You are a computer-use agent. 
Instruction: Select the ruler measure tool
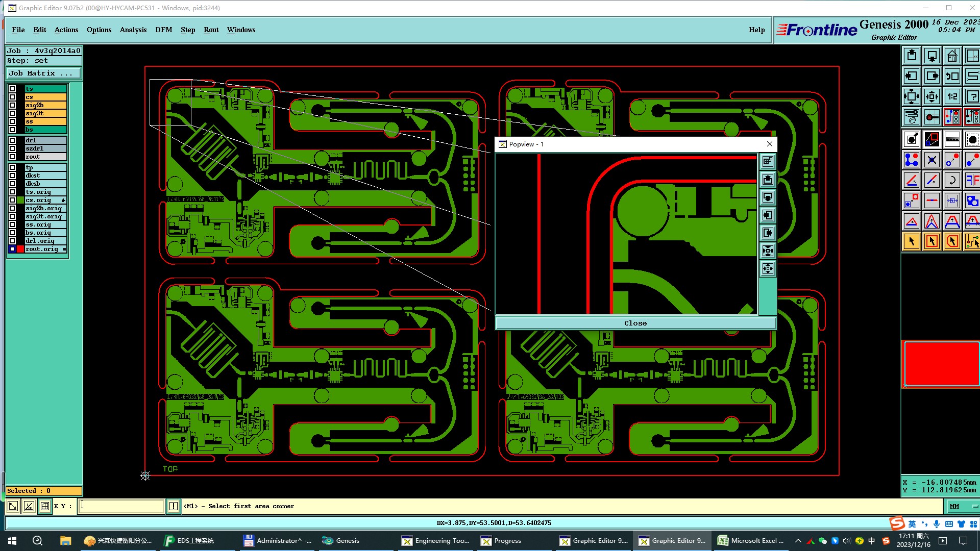tap(952, 139)
